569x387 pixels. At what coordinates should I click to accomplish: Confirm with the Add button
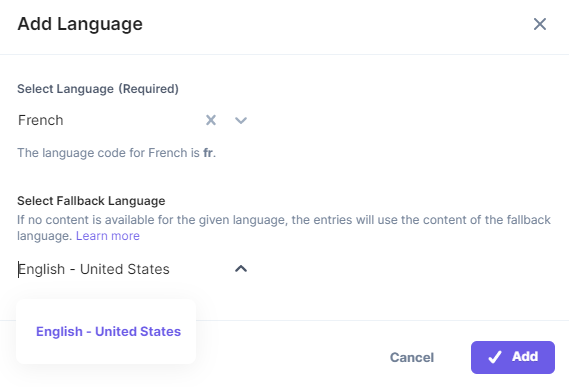point(513,357)
